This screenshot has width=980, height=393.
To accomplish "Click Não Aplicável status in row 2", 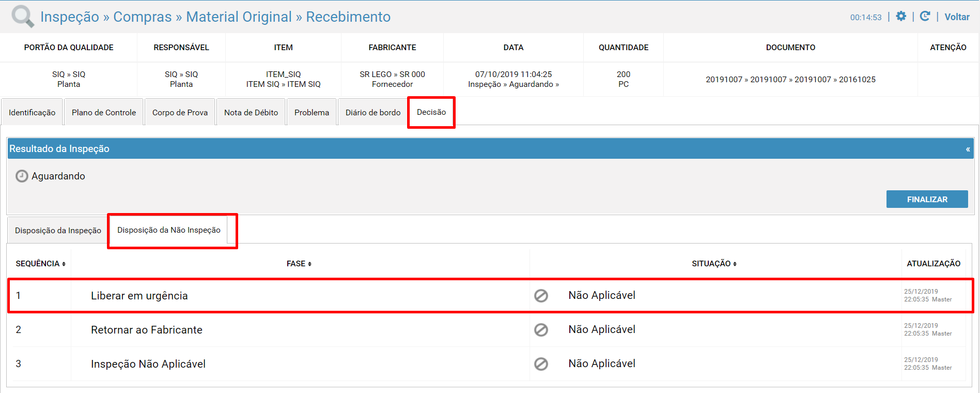I will tap(602, 329).
